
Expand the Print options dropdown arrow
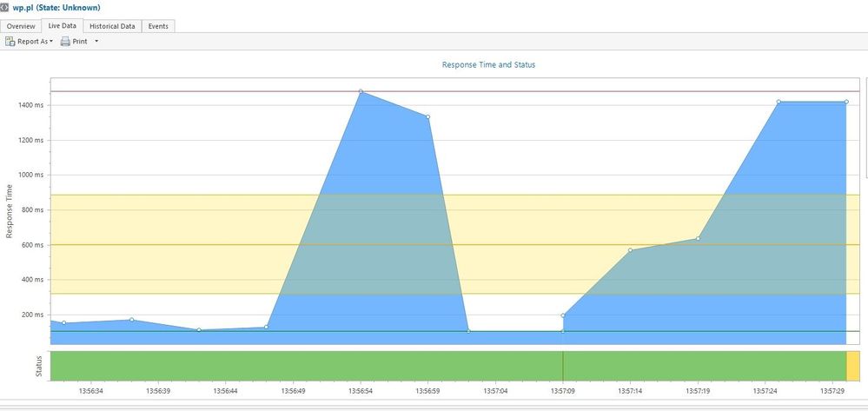(96, 42)
